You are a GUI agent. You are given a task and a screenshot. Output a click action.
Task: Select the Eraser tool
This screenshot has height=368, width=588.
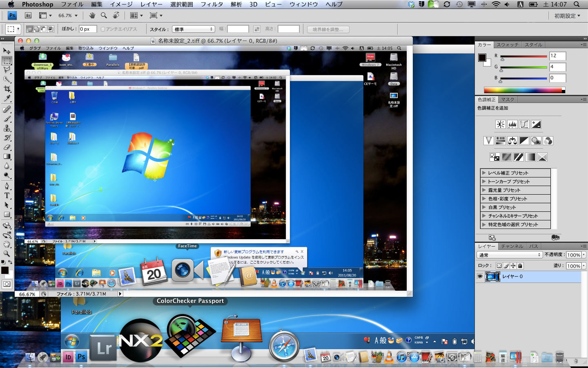pos(7,147)
